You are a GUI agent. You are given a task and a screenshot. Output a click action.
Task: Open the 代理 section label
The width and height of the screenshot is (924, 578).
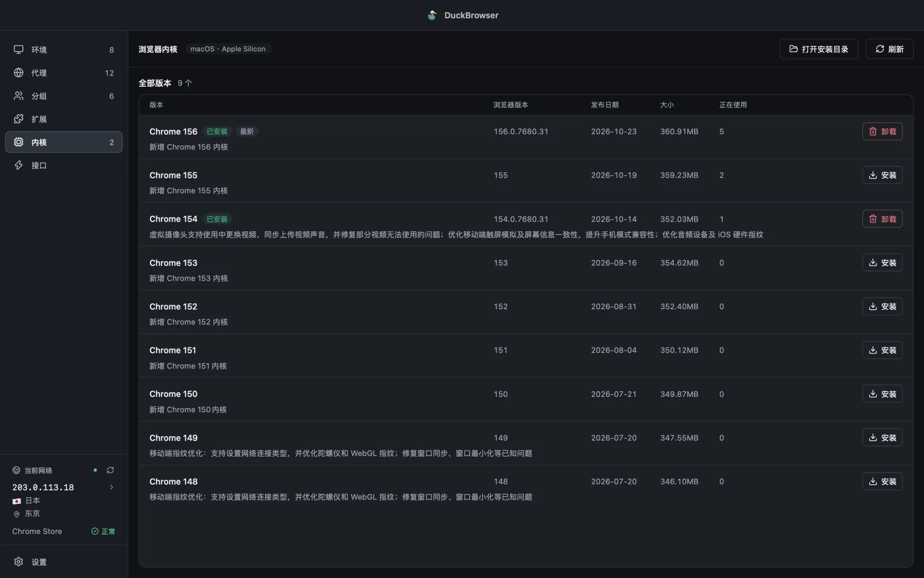coord(39,73)
